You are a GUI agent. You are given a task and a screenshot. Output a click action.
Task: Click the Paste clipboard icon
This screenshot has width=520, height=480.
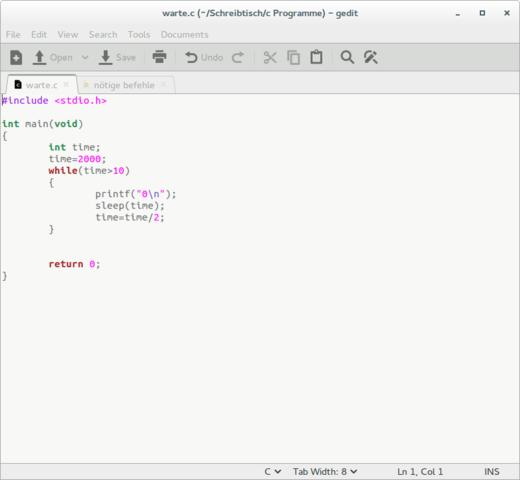pyautogui.click(x=316, y=57)
